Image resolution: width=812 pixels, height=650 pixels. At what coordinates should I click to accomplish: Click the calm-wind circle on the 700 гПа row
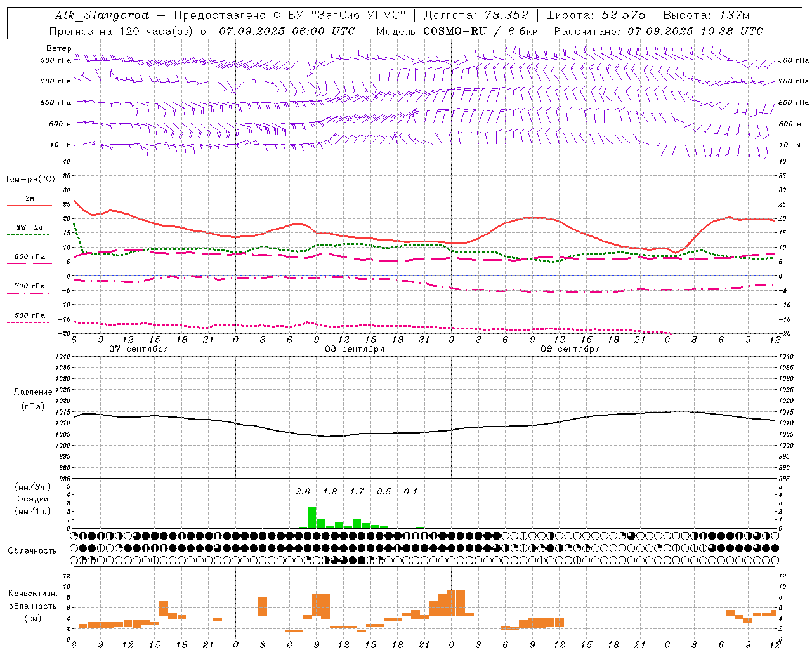pos(254,81)
